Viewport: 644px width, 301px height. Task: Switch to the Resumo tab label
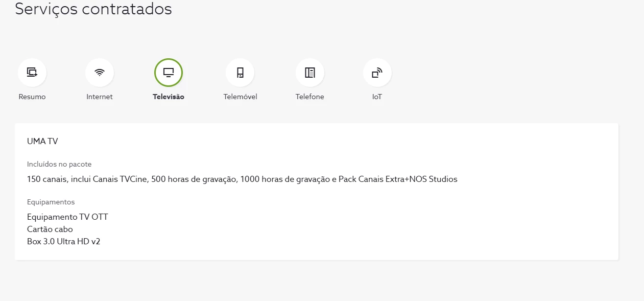click(x=32, y=97)
